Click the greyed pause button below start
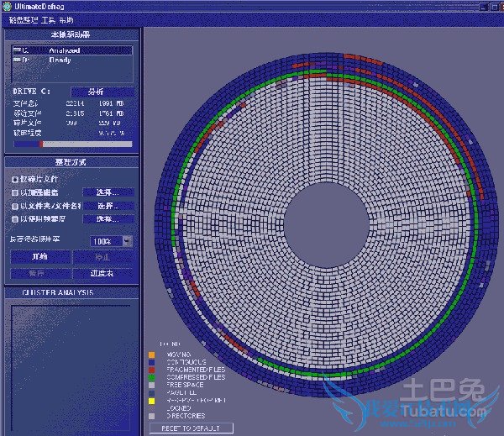504x436 pixels. pyautogui.click(x=40, y=273)
